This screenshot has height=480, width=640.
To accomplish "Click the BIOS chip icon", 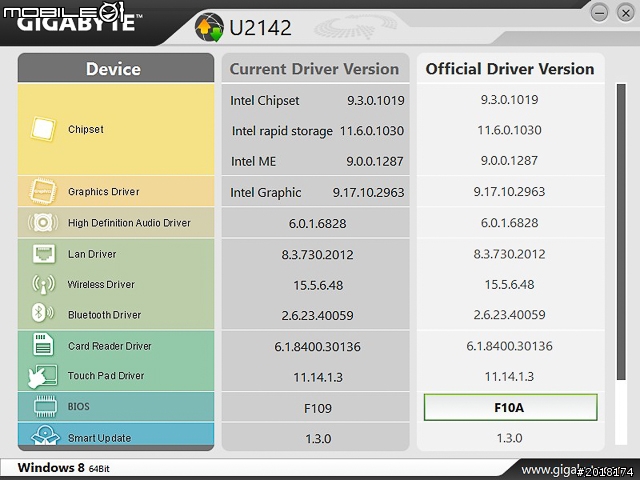I will click(45, 406).
